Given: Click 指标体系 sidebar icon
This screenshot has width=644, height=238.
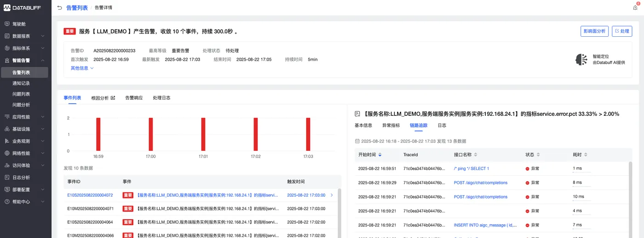Looking at the screenshot, I should click(x=7, y=48).
